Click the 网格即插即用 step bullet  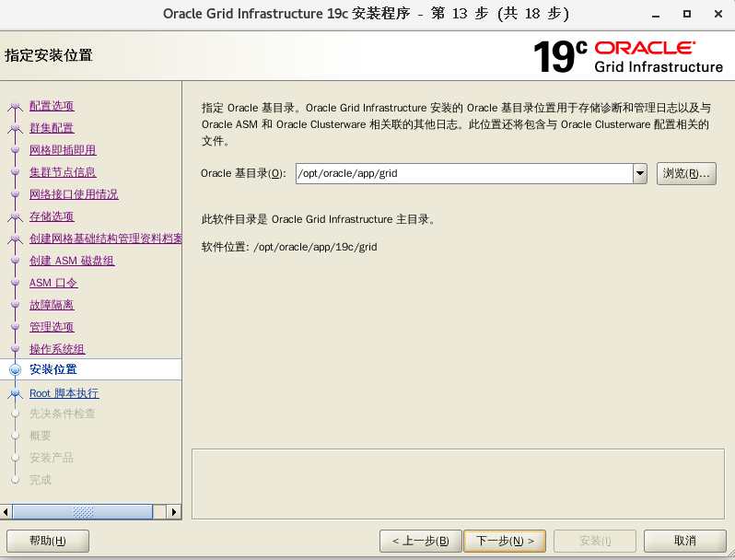[15, 149]
